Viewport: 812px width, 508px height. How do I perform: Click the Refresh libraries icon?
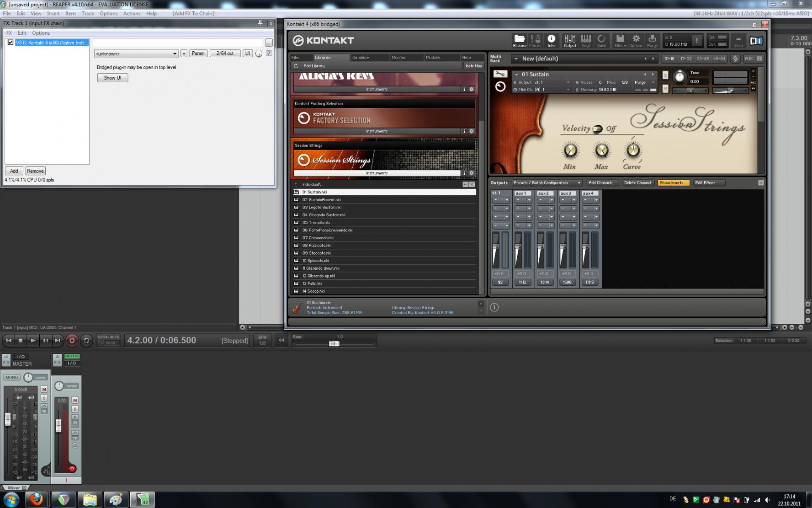click(x=296, y=66)
